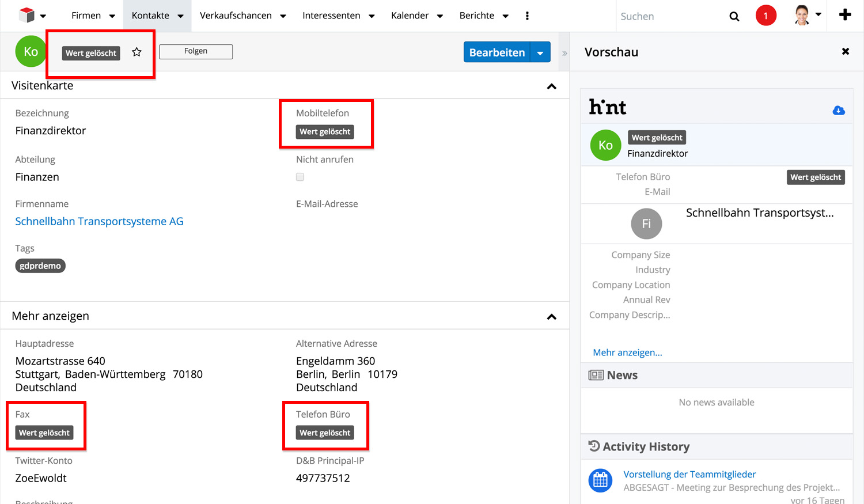The width and height of the screenshot is (864, 504).
Task: Open the Firmen module tab
Action: (x=86, y=16)
